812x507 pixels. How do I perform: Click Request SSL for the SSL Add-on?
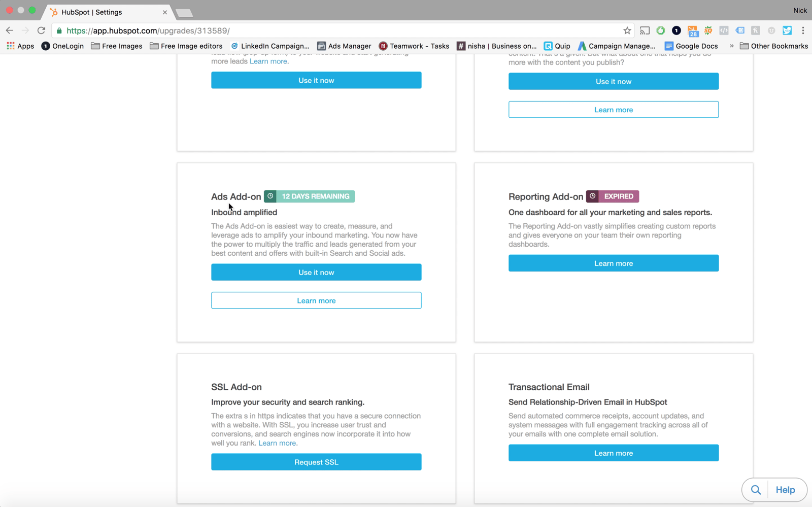pyautogui.click(x=316, y=462)
